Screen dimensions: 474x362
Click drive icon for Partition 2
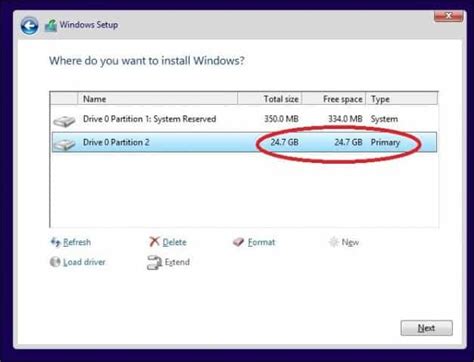pyautogui.click(x=64, y=144)
